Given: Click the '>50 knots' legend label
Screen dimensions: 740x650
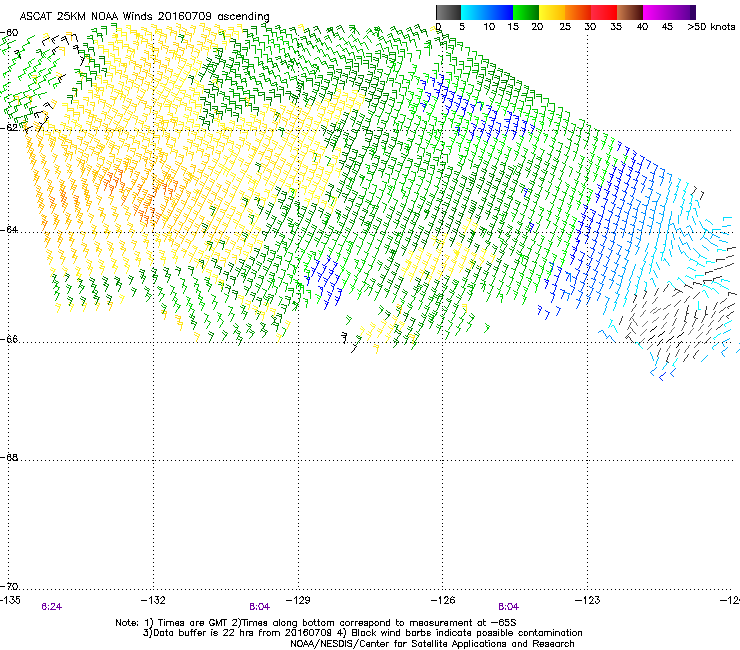Looking at the screenshot, I should coord(711,27).
